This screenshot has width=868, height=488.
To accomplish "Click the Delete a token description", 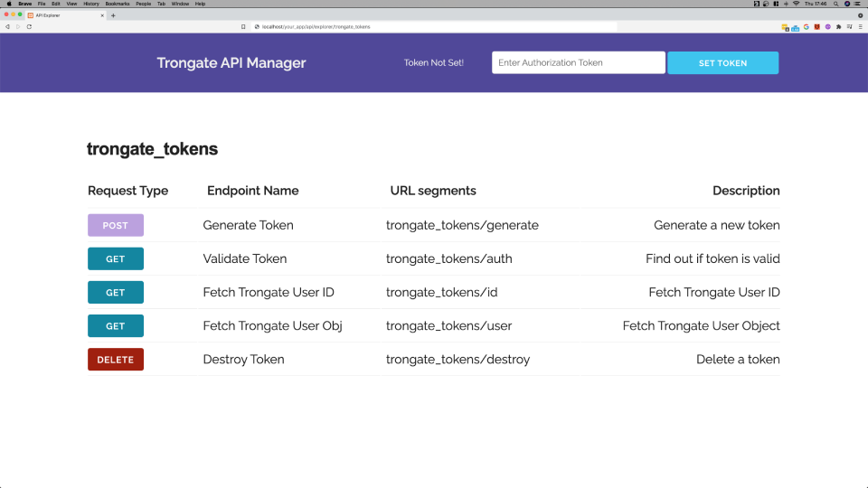I will tap(738, 359).
